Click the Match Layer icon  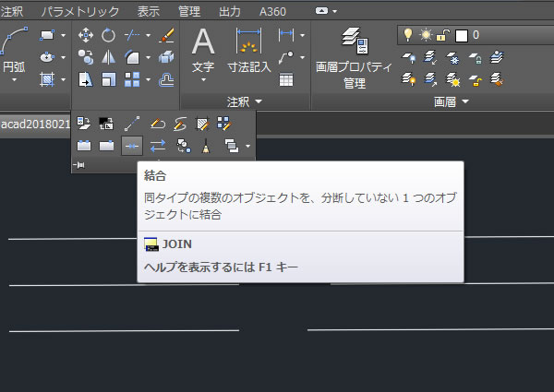click(497, 79)
